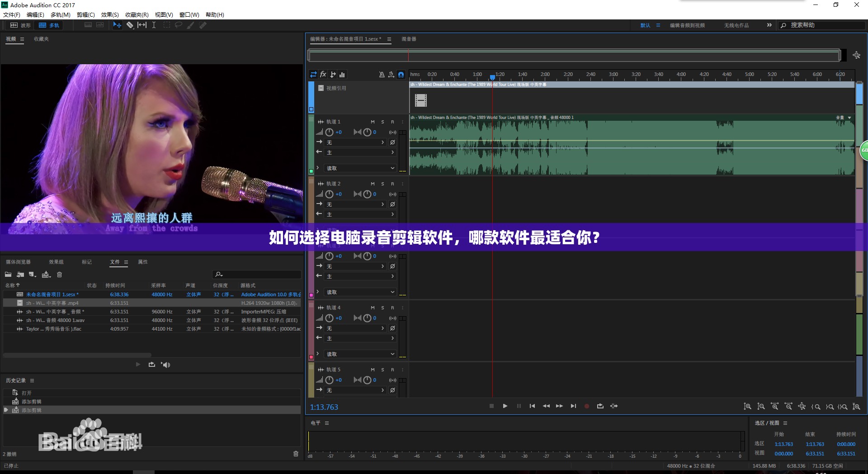Open the workspace overflow chevron
Viewport: 868px width, 474px height.
769,25
